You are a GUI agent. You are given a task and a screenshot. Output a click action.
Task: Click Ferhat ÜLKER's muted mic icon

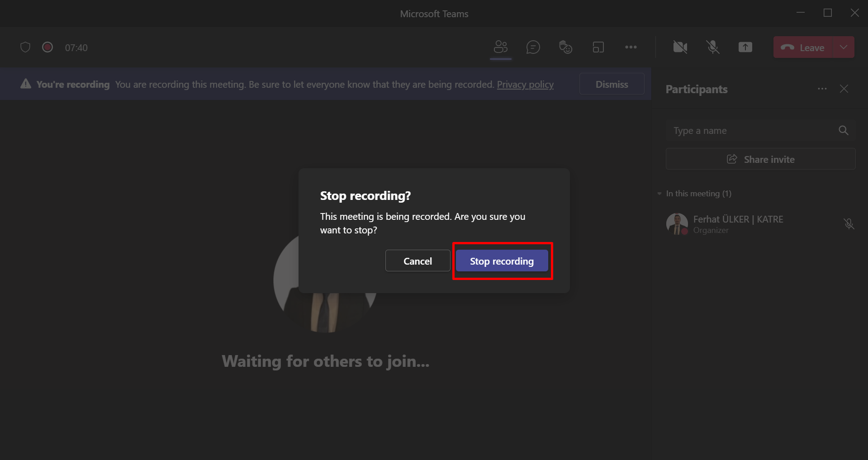(849, 224)
